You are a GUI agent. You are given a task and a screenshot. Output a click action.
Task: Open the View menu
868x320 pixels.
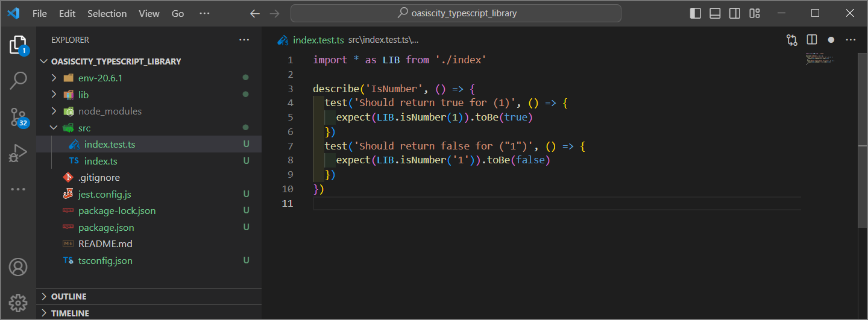(149, 13)
